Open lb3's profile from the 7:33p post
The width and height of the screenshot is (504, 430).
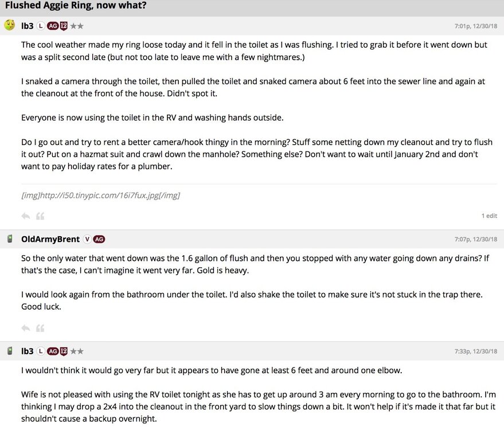pyautogui.click(x=28, y=351)
